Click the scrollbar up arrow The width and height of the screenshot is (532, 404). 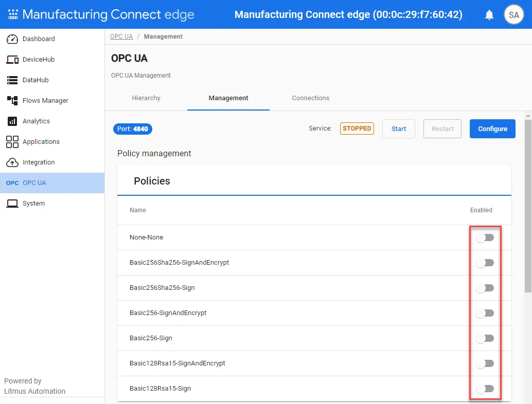pyautogui.click(x=528, y=116)
